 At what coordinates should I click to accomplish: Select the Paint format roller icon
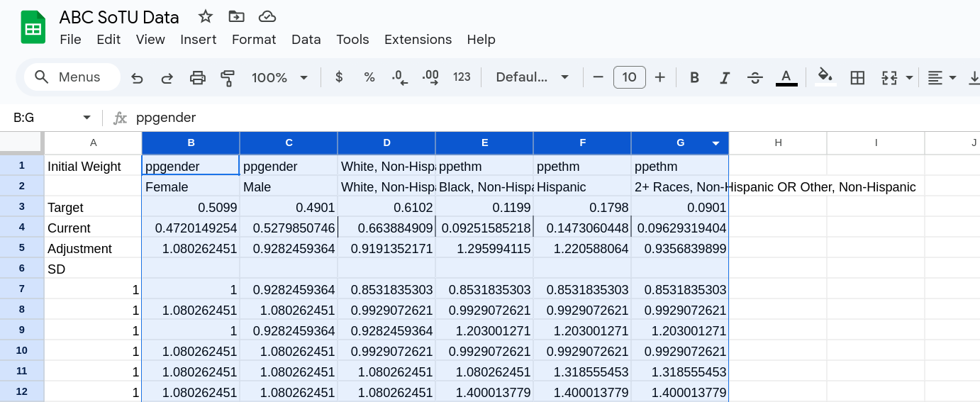pyautogui.click(x=228, y=77)
